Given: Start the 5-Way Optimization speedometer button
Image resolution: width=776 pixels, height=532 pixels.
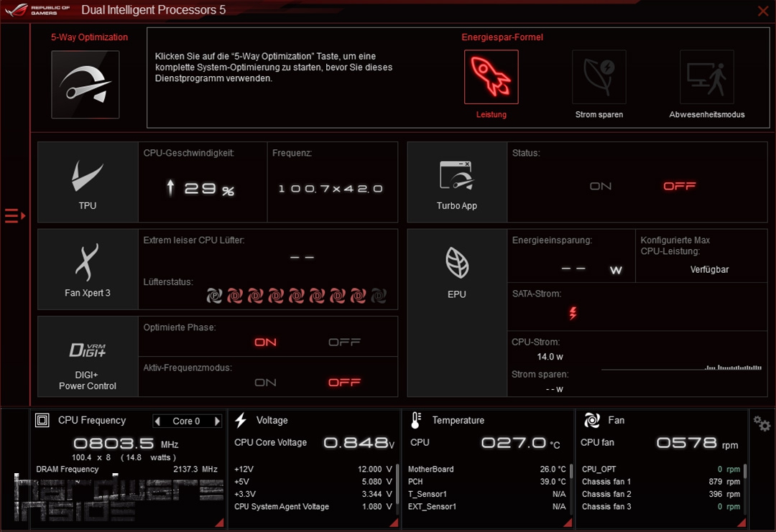Looking at the screenshot, I should tap(85, 85).
